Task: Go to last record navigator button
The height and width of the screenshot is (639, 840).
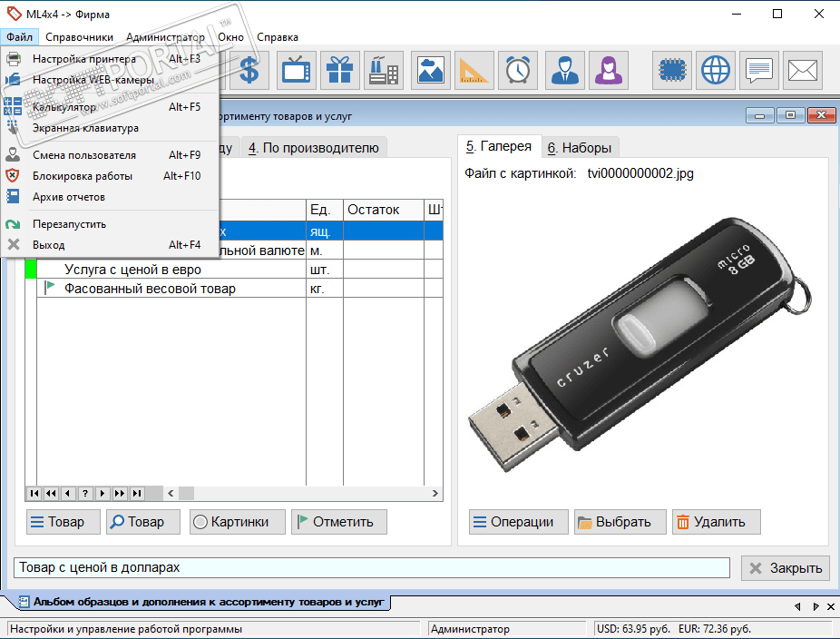Action: [x=137, y=493]
